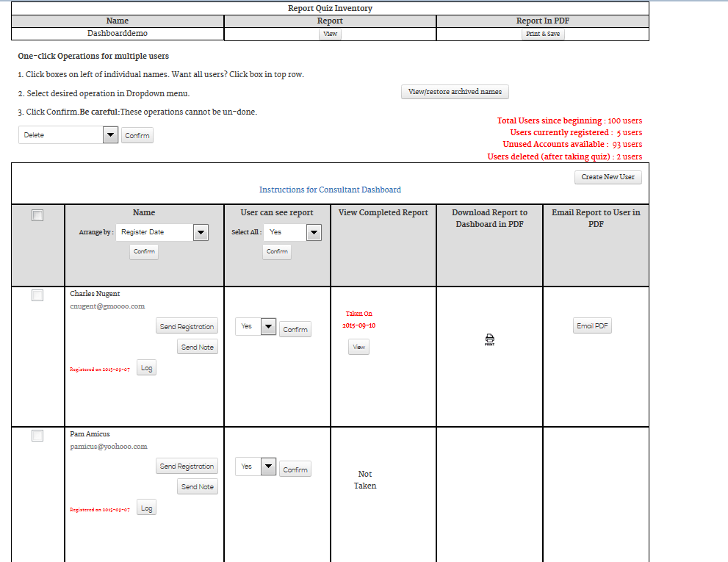Image resolution: width=728 pixels, height=562 pixels.
Task: Click View/restore archived names button
Action: (455, 92)
